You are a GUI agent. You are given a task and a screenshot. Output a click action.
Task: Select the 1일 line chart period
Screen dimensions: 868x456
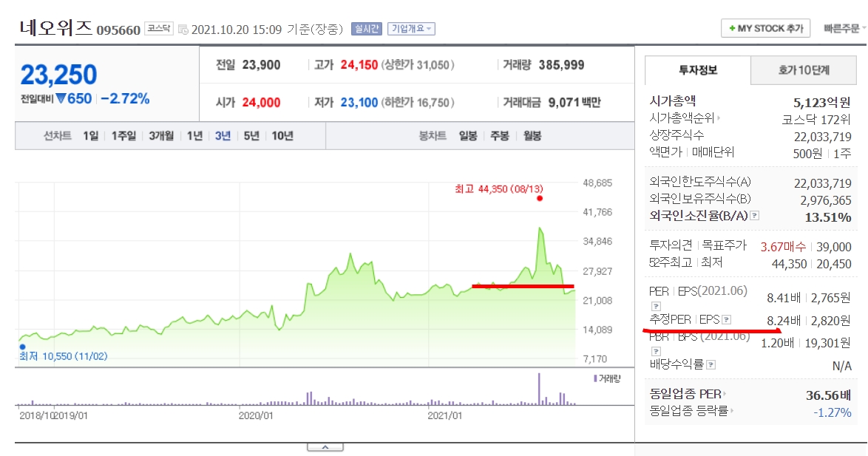[x=91, y=135]
